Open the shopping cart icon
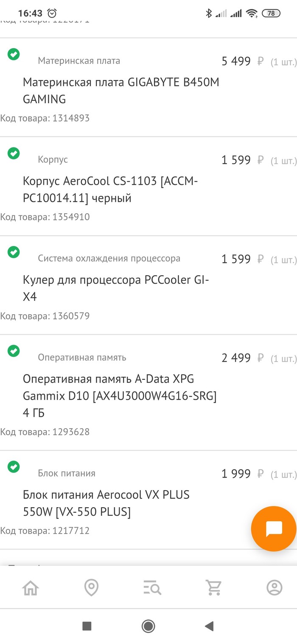Viewport: 297px width, 644px height. pyautogui.click(x=213, y=588)
